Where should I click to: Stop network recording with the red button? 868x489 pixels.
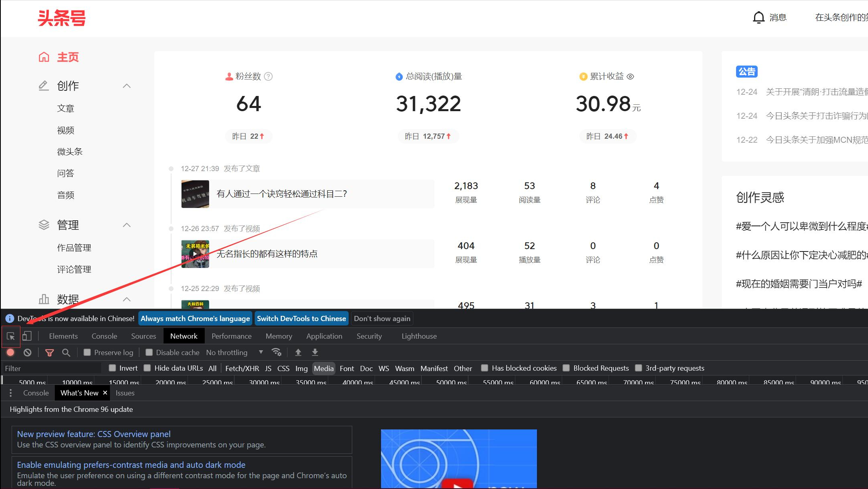(11, 352)
